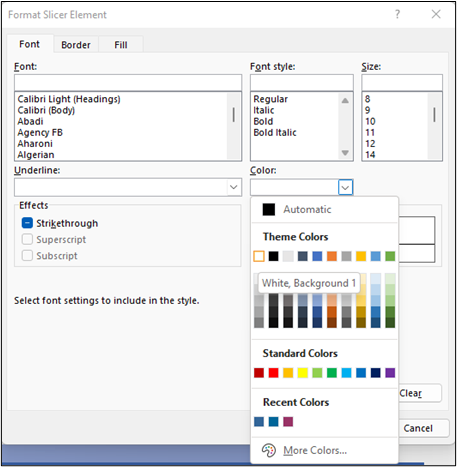This screenshot has height=467, width=457.
Task: Enable the Subscript checkbox
Action: [27, 255]
